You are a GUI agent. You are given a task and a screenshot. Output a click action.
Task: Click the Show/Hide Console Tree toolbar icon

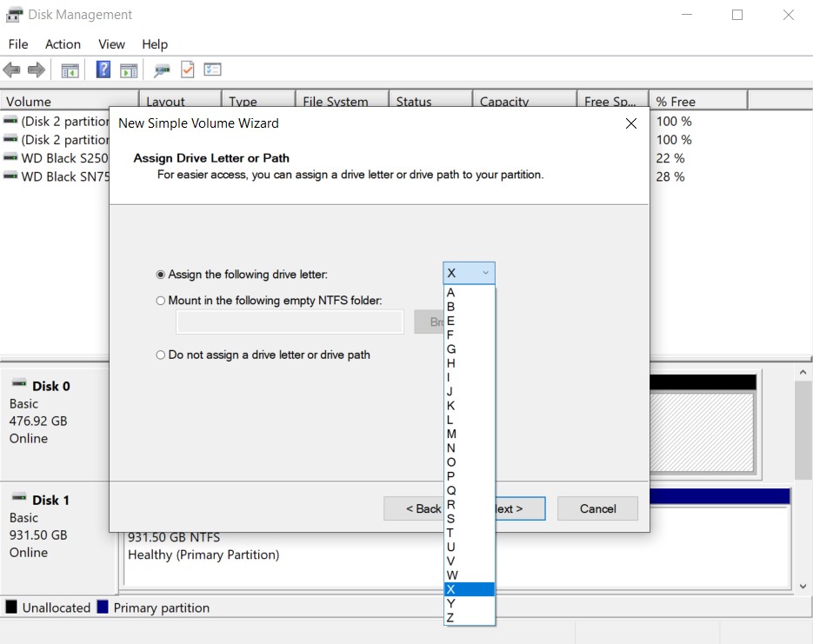point(70,70)
